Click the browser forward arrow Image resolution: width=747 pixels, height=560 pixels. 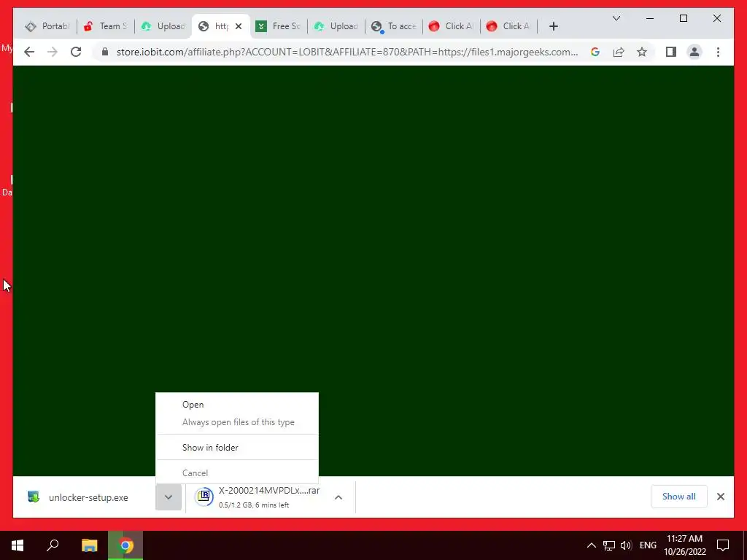(53, 52)
